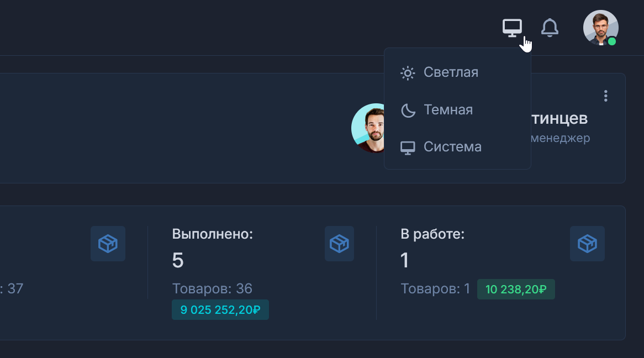Click the Товаров: 36 text
644x358 pixels.
(x=212, y=288)
